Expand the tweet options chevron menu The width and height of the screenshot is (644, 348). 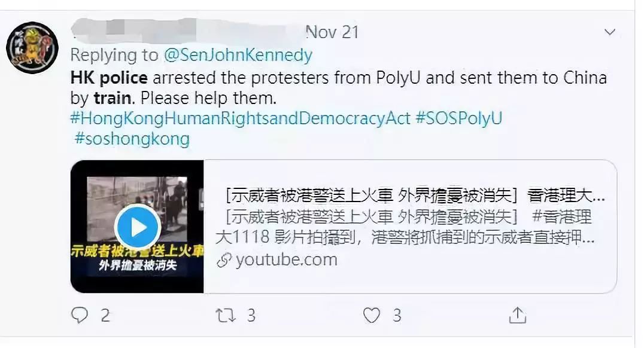[x=610, y=32]
